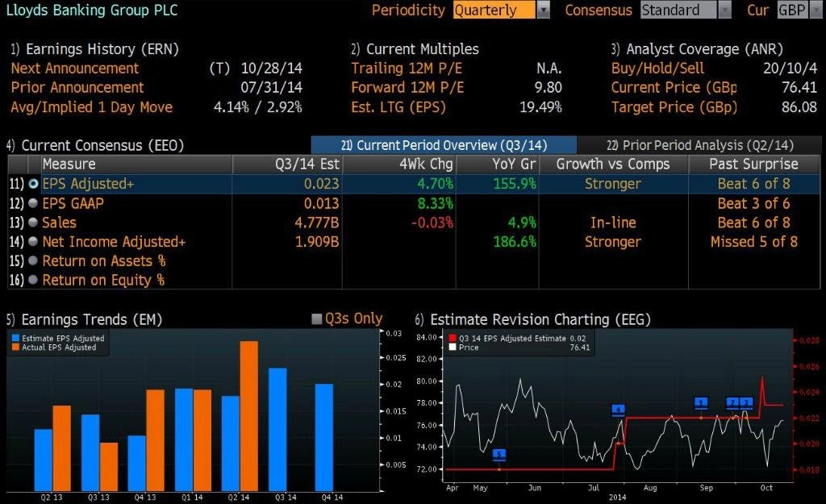
Task: Click the EPS GAAP 4Wk change 8.33%
Action: pyautogui.click(x=435, y=203)
